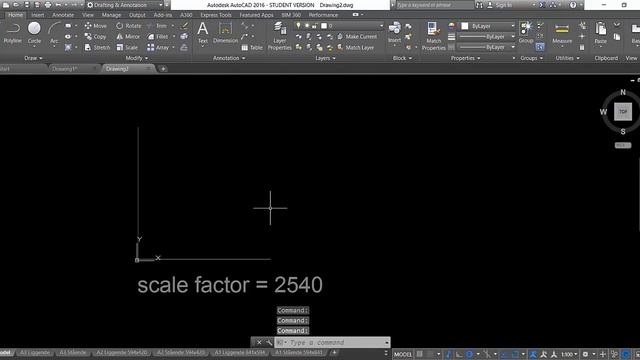
Task: Activate the Rotate command
Action: tap(128, 26)
